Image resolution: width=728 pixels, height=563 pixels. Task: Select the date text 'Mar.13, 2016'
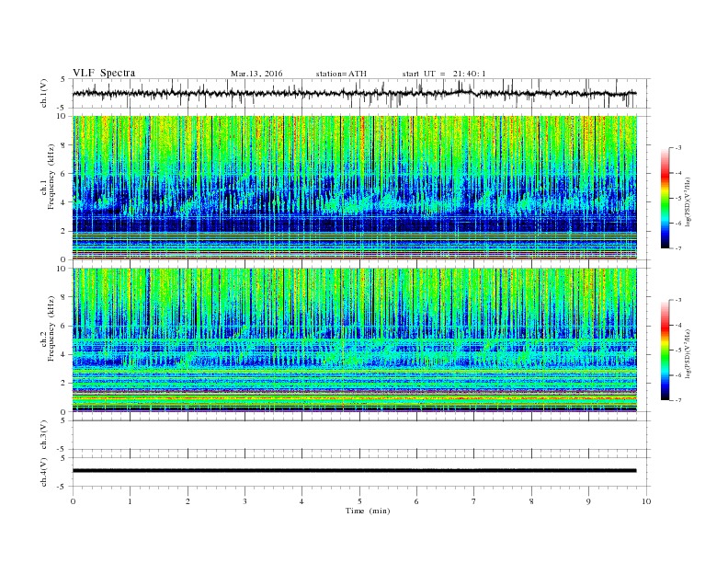point(256,74)
